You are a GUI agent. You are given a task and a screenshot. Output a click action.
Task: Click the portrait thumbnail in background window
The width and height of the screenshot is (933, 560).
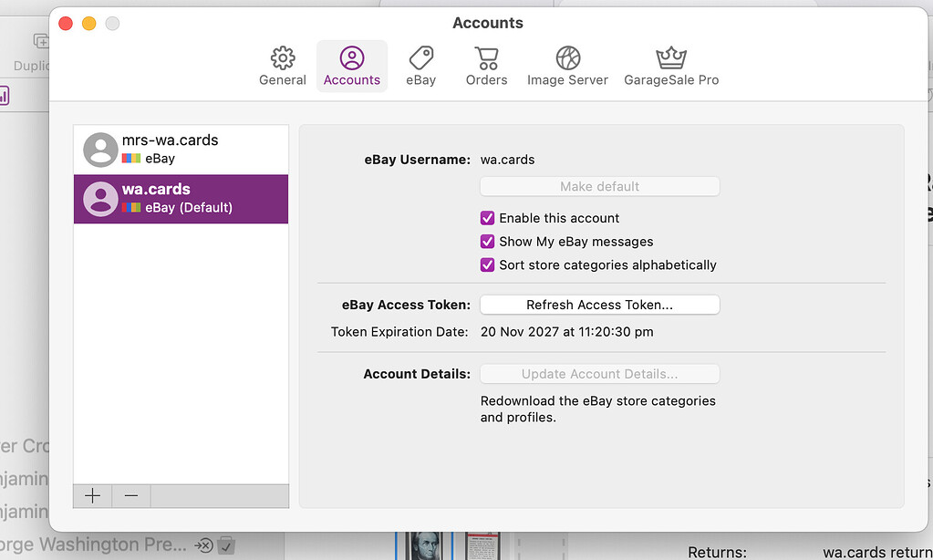(x=424, y=545)
